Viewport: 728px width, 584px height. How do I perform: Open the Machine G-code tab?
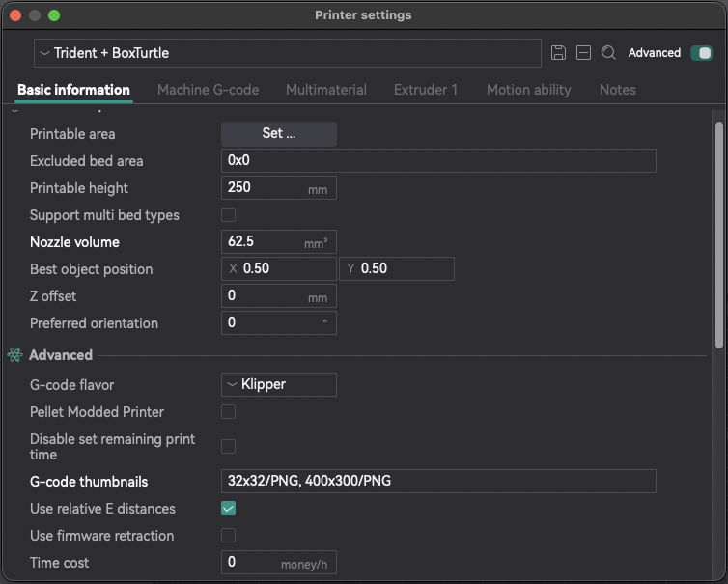click(x=208, y=90)
